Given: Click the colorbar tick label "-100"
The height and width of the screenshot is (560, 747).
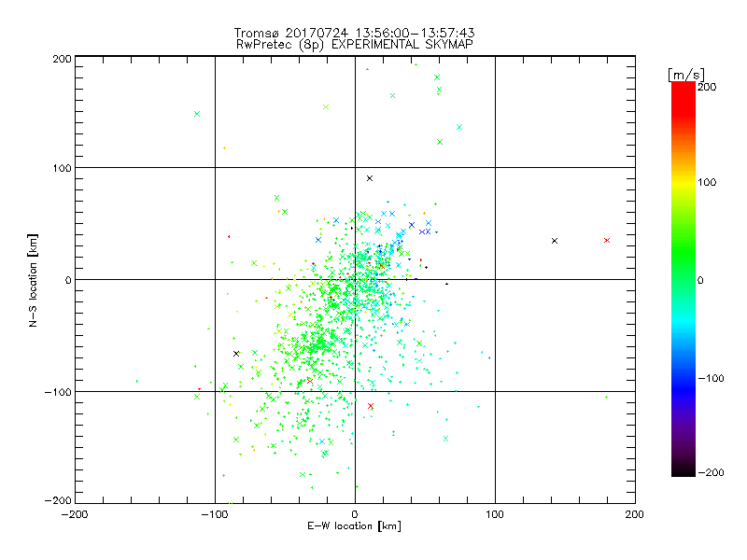Looking at the screenshot, I should [x=711, y=378].
